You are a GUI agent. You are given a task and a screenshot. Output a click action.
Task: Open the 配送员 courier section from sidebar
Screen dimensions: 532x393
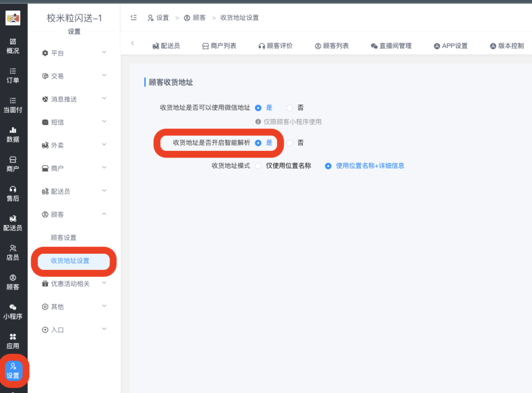(13, 222)
